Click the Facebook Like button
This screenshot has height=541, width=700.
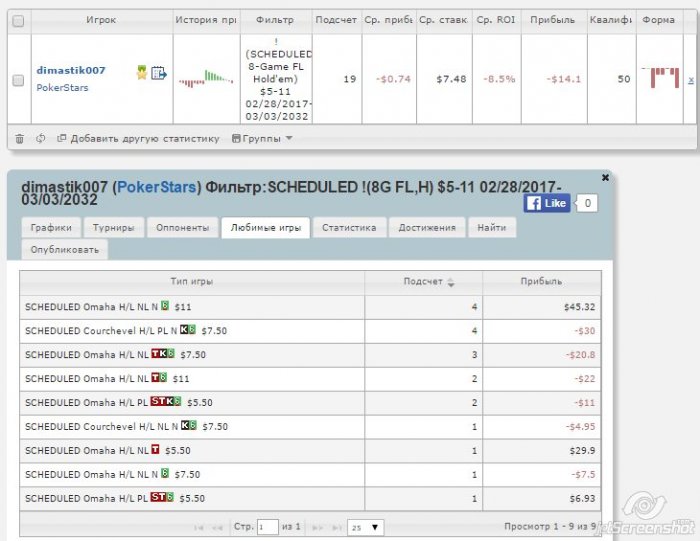point(547,203)
